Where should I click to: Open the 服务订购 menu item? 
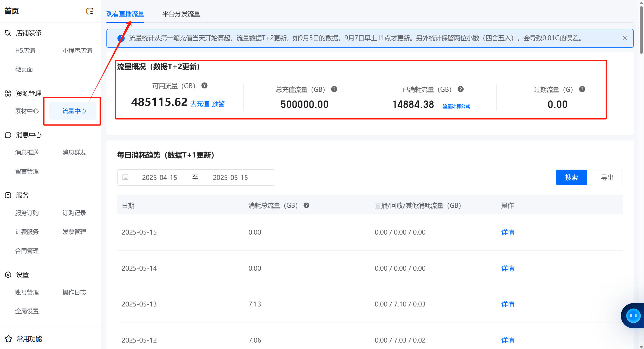(x=27, y=213)
